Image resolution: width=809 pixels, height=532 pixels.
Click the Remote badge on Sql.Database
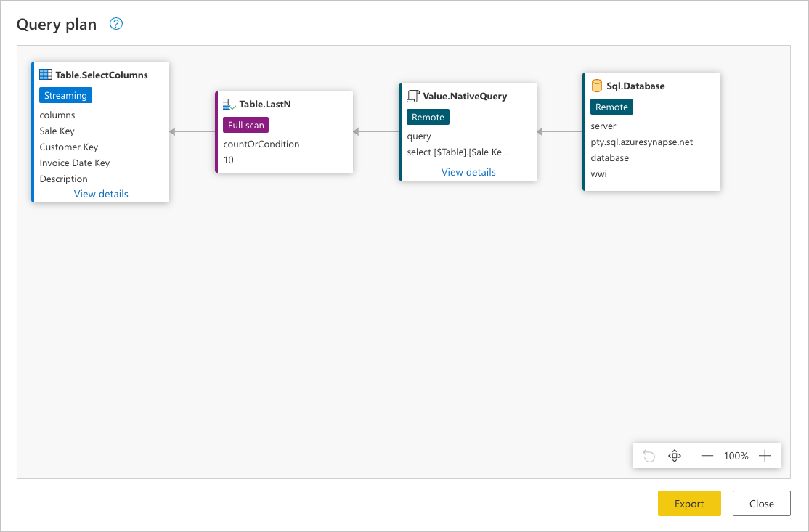point(611,107)
